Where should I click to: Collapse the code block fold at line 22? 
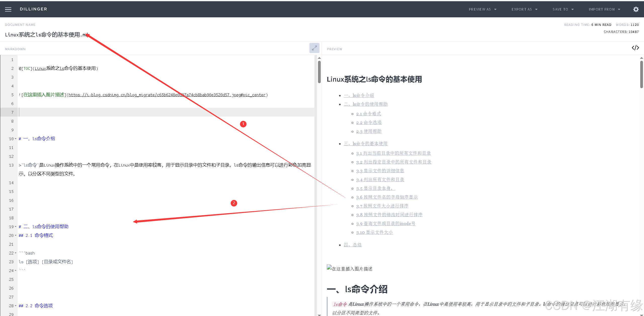pos(16,253)
